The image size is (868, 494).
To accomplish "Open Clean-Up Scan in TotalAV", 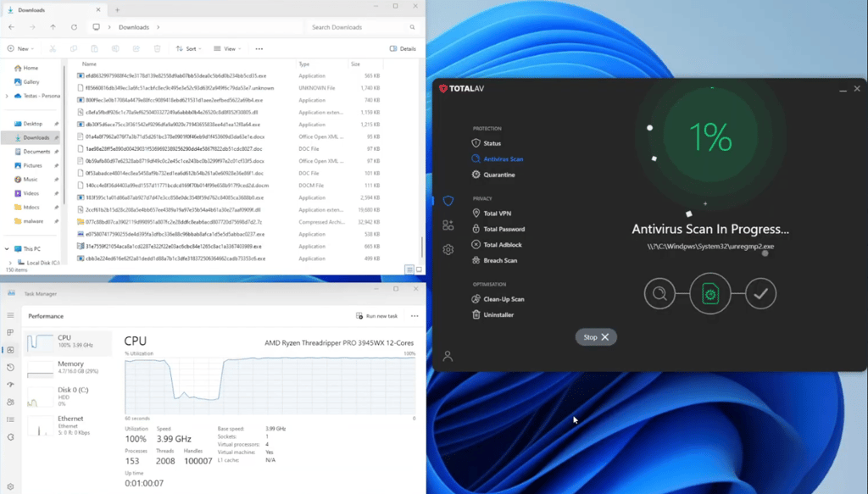I will coord(498,299).
